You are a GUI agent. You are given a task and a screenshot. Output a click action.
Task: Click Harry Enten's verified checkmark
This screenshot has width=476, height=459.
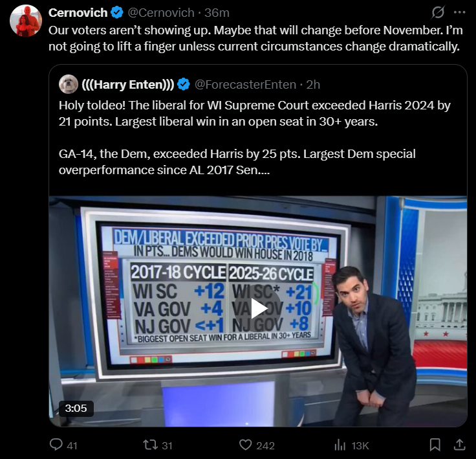[x=184, y=84]
